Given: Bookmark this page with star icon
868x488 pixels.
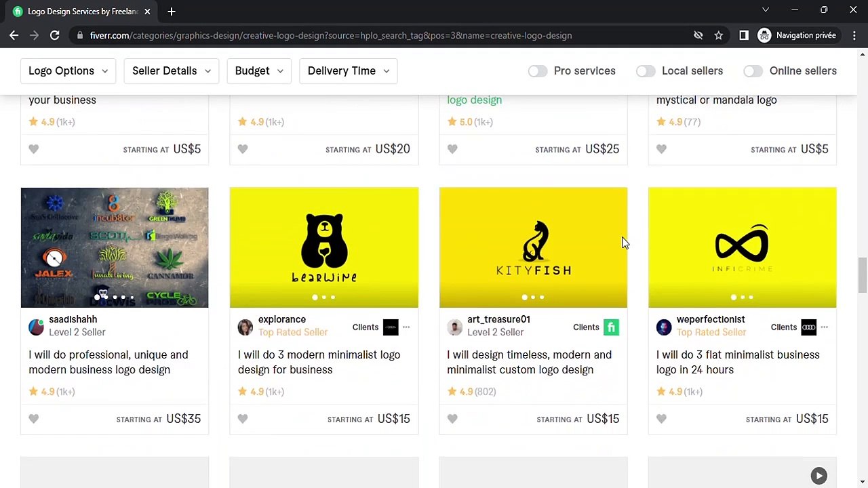Looking at the screenshot, I should tap(719, 35).
